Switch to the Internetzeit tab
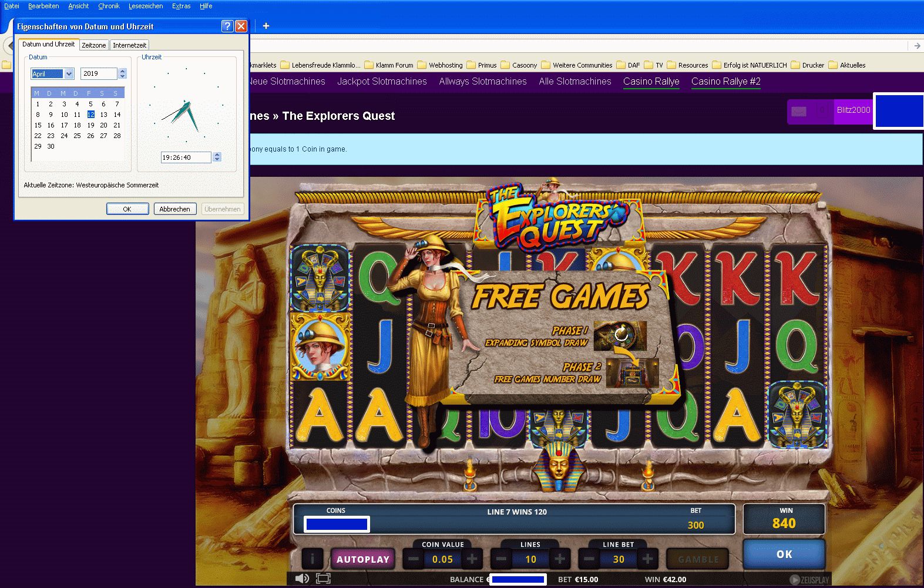This screenshot has width=924, height=588. [x=129, y=45]
